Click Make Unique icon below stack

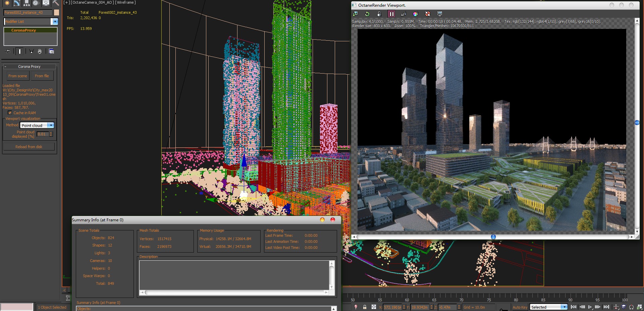click(x=31, y=51)
